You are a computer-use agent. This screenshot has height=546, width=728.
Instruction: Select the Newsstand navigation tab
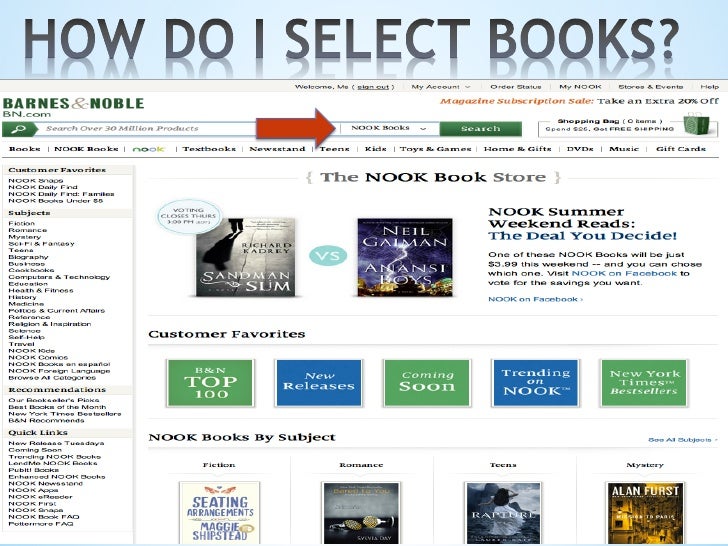[277, 149]
